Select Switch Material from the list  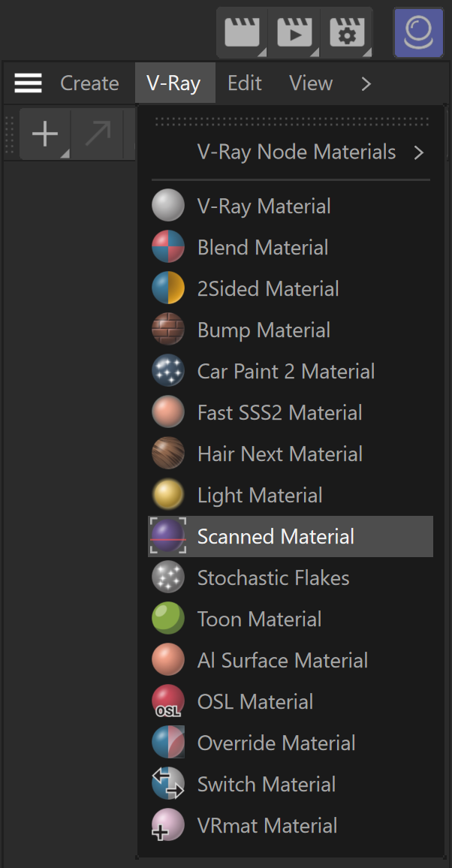tap(291, 784)
